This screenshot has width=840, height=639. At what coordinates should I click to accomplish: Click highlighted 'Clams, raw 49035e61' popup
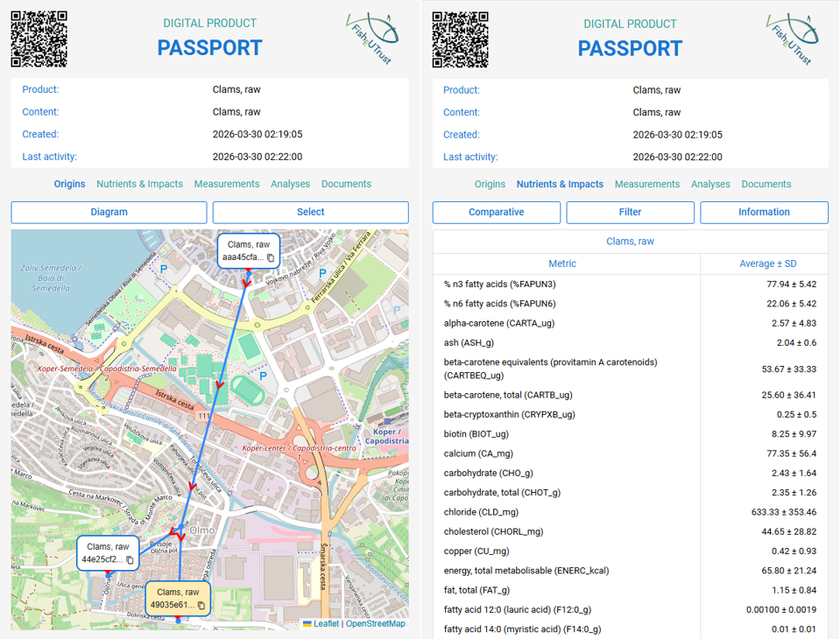pos(178,599)
